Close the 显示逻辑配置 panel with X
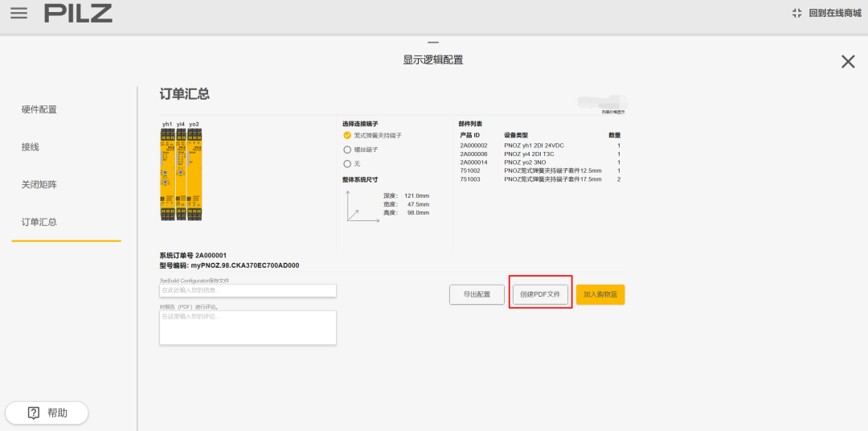 847,62
